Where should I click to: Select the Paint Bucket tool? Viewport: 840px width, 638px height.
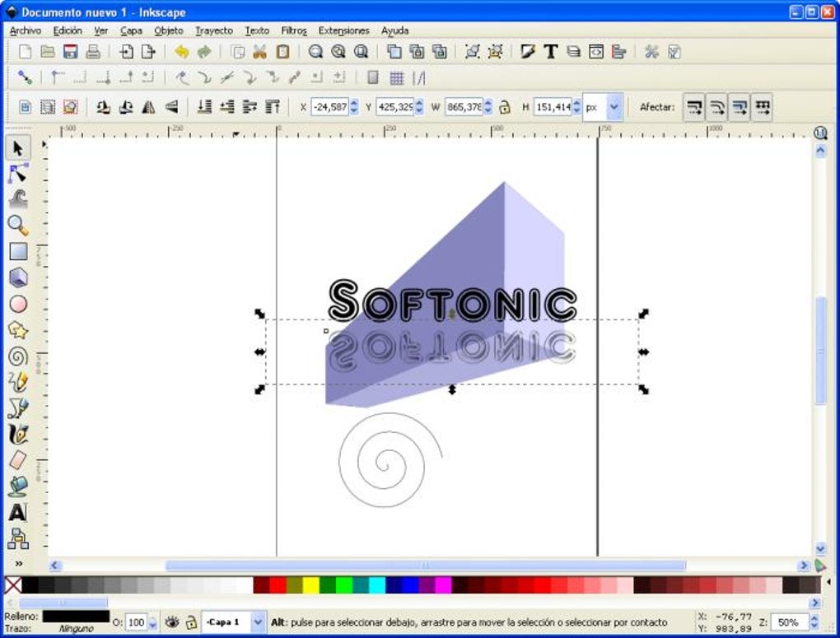[x=17, y=487]
